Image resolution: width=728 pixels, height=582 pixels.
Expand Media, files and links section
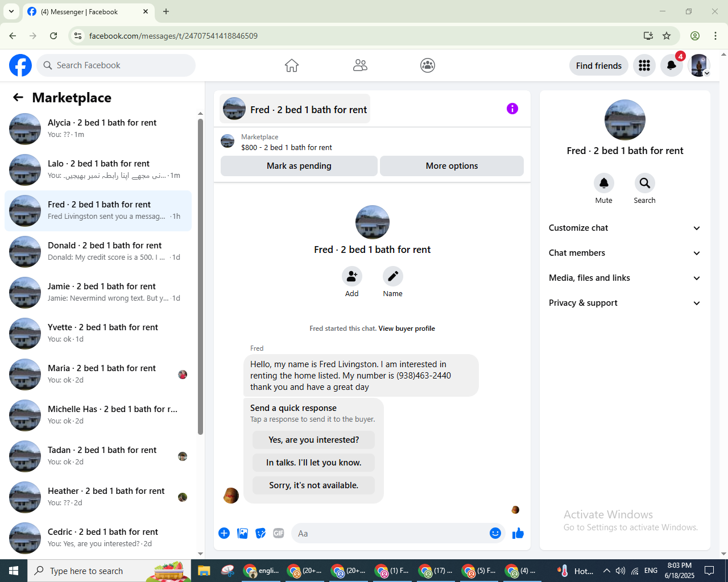click(x=625, y=278)
